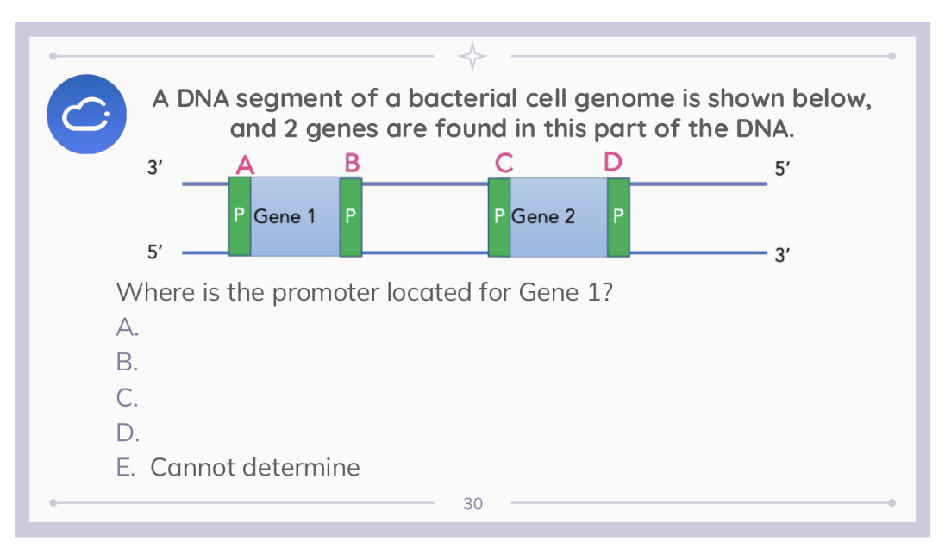Select answer choice B in the options list
The height and width of the screenshot is (560, 945).
(127, 363)
